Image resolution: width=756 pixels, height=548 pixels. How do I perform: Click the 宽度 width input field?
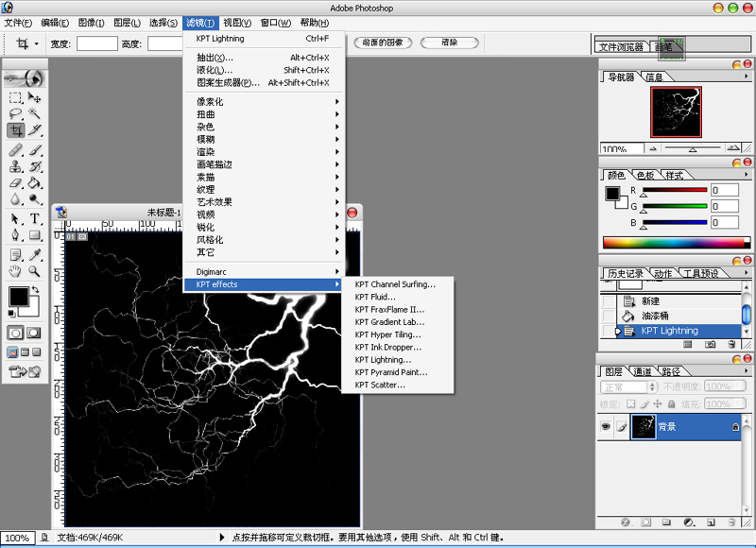click(x=97, y=43)
